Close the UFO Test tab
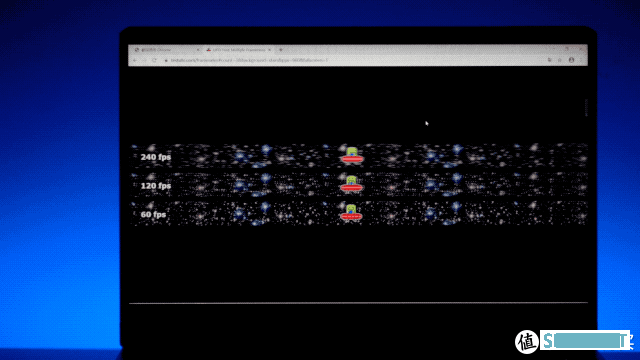Screen dimensions: 640x360 click(x=269, y=50)
